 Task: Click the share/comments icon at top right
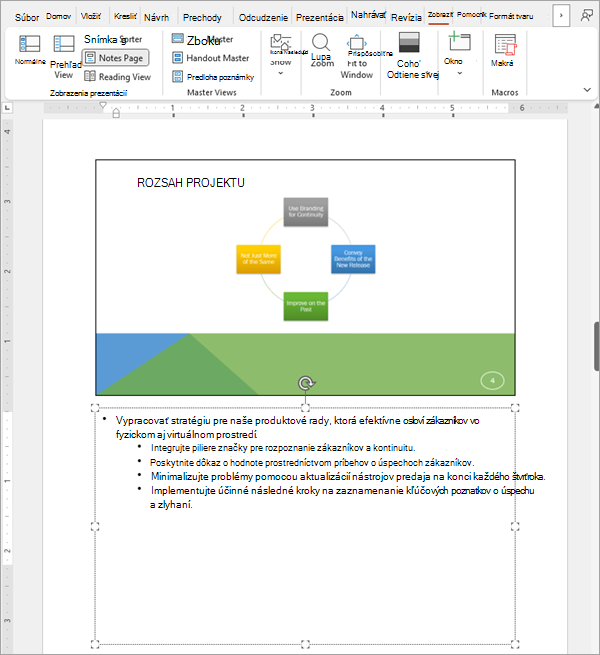(587, 15)
